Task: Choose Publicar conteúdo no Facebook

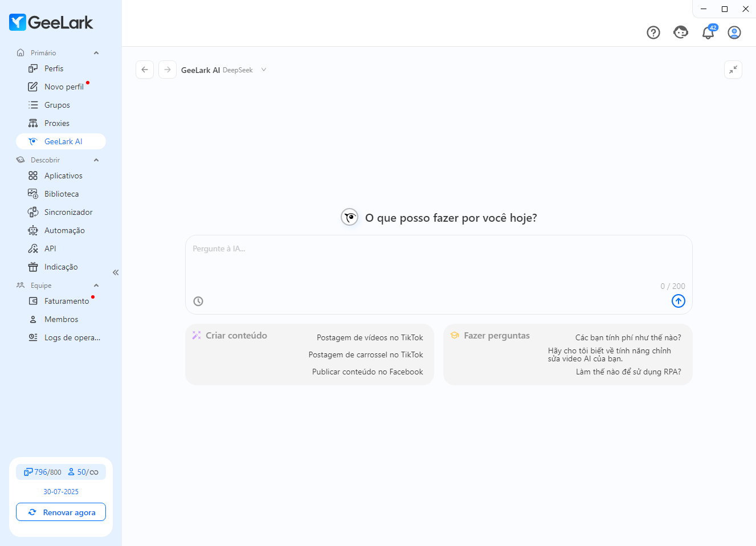Action: [x=367, y=372]
